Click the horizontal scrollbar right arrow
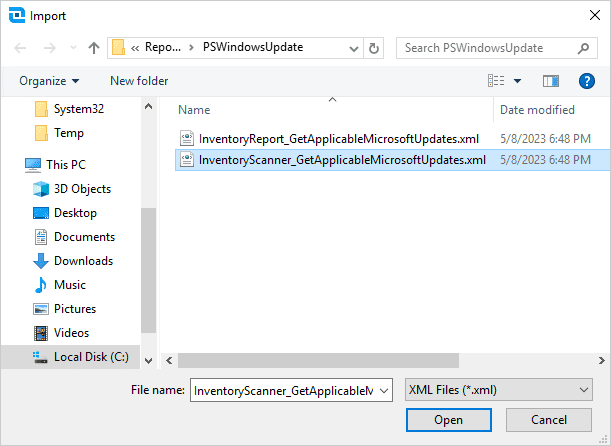611x446 pixels. pyautogui.click(x=602, y=361)
